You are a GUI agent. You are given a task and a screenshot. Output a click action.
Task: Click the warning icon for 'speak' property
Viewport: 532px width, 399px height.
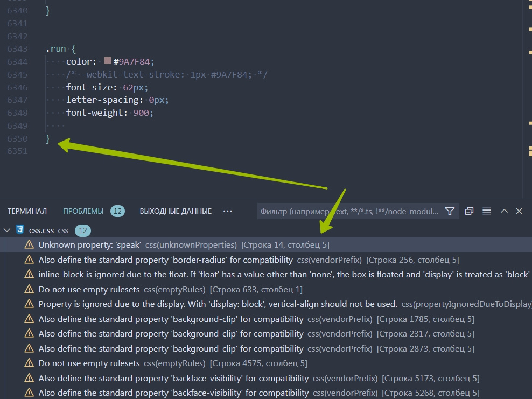29,244
